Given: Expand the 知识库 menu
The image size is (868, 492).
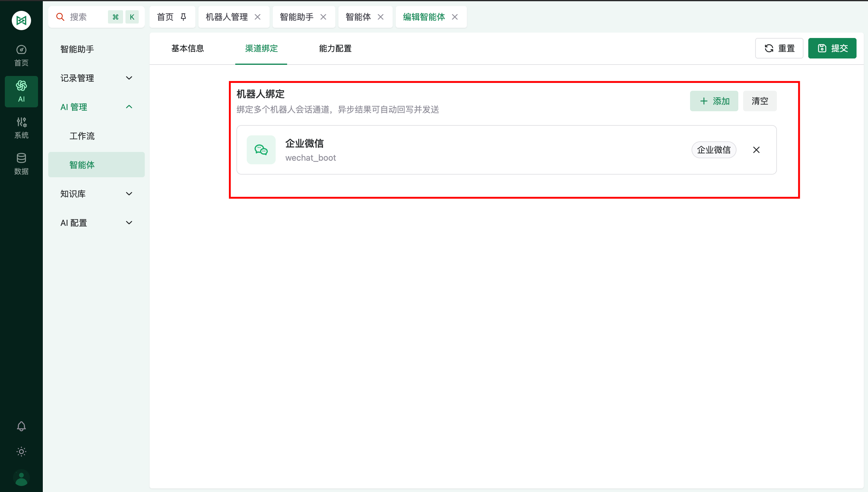Looking at the screenshot, I should 96,193.
